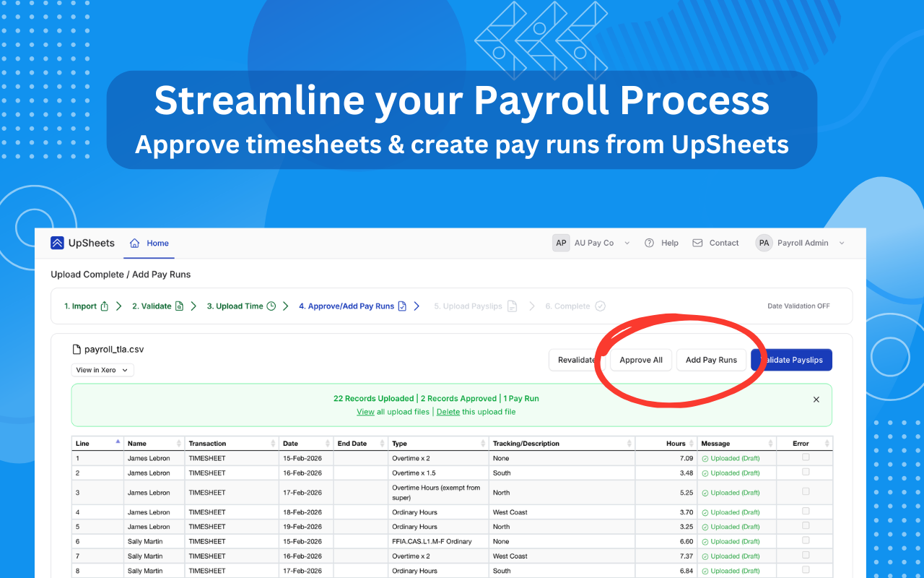924x578 pixels.
Task: Click the Complete checkmark circle icon
Action: click(600, 306)
